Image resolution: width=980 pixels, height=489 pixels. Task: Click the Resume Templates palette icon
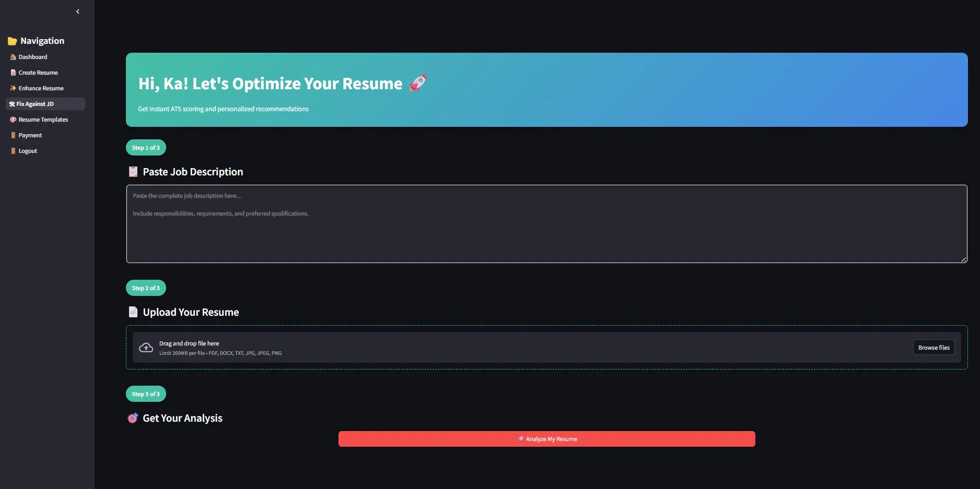click(14, 120)
